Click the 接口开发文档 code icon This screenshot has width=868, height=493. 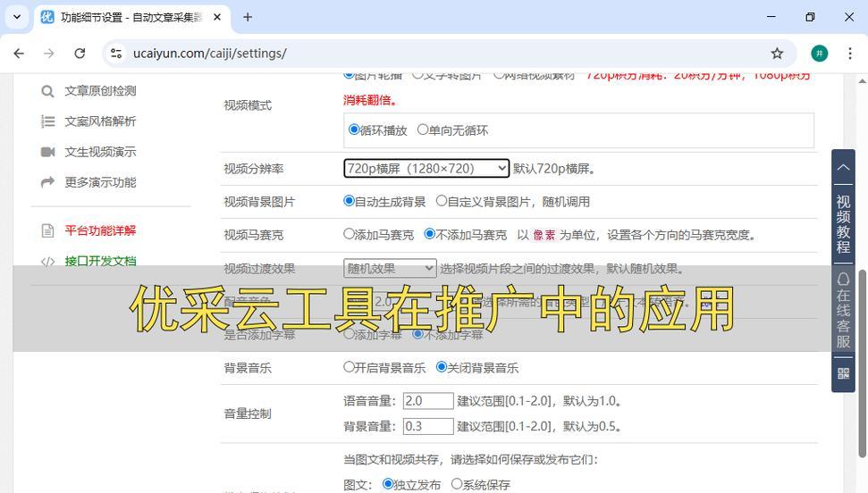(x=47, y=261)
